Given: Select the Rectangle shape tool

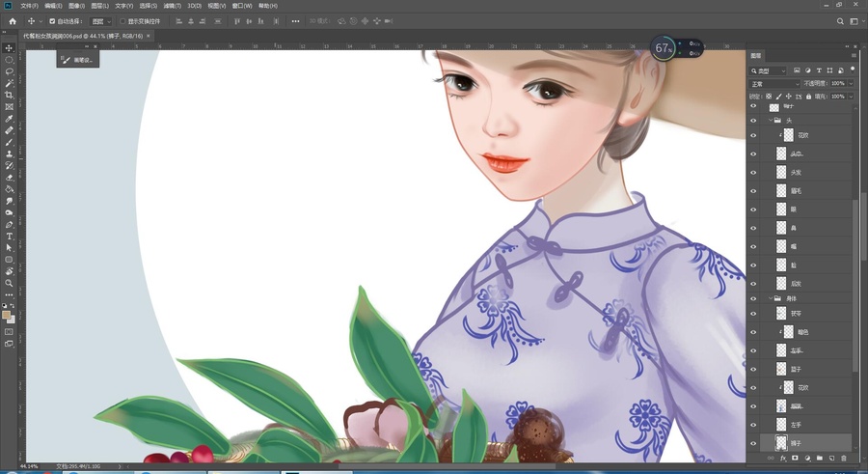Looking at the screenshot, I should click(x=9, y=260).
